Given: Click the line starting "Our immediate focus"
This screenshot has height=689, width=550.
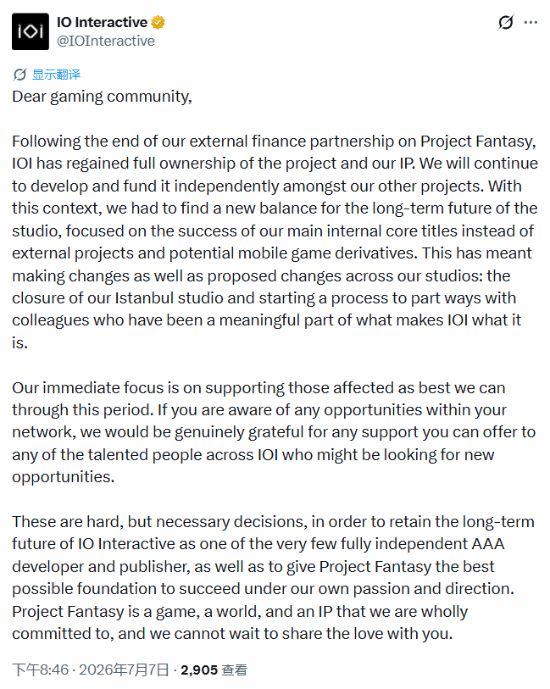Looking at the screenshot, I should [258, 388].
